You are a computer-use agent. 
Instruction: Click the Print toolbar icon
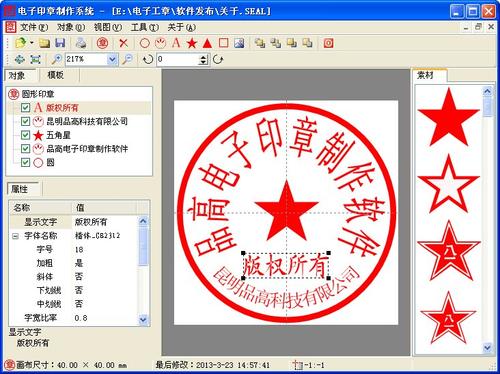81,43
